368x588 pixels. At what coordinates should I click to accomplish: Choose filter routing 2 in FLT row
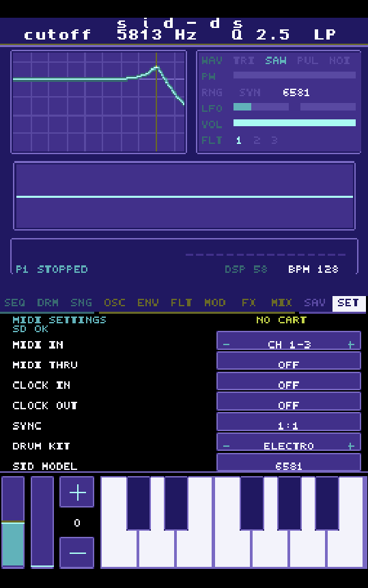(x=257, y=141)
